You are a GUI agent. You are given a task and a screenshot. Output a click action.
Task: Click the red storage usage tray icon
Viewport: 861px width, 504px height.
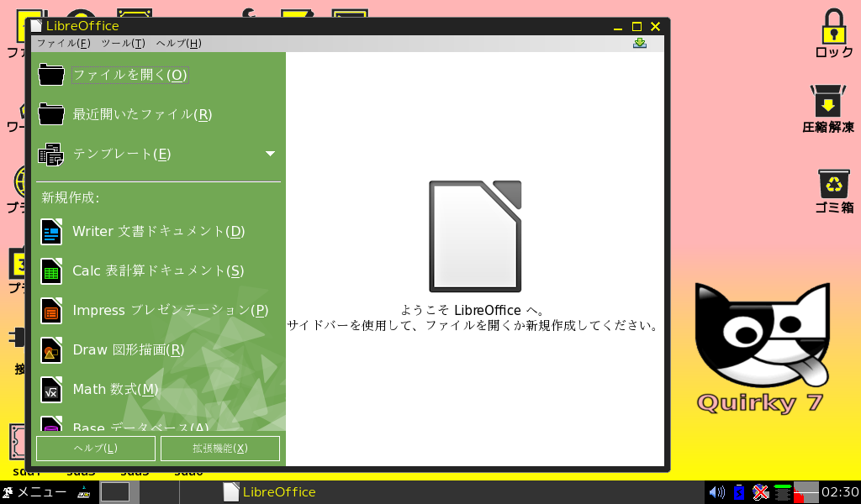point(806,492)
